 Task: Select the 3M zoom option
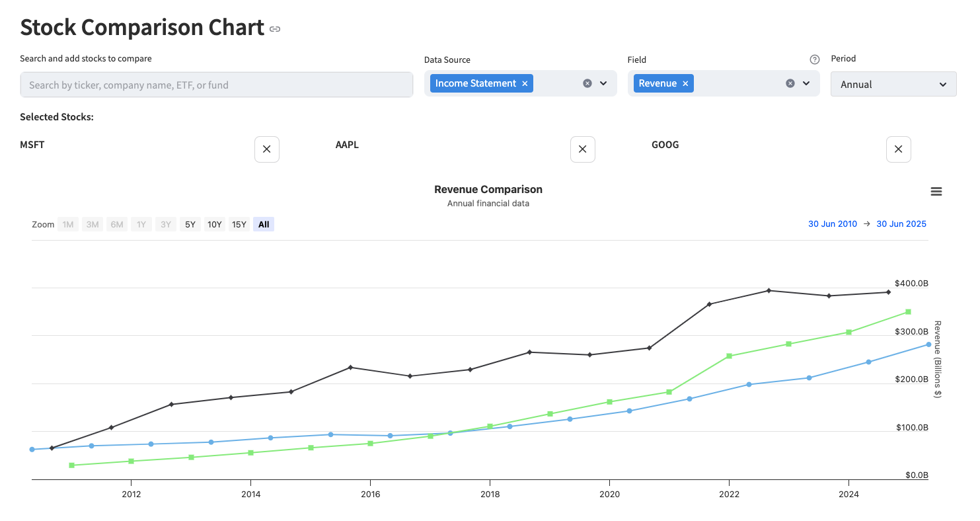(x=93, y=225)
